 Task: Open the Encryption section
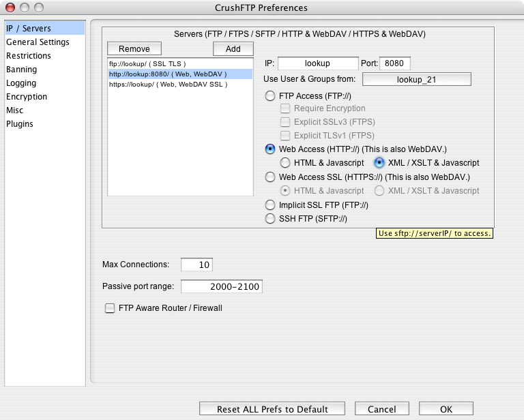pyautogui.click(x=27, y=97)
